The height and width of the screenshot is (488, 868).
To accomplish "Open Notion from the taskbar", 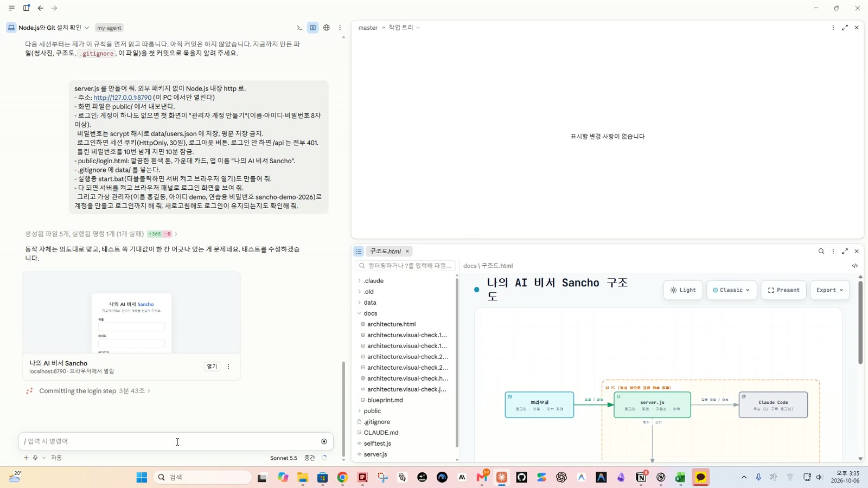I will 641,477.
